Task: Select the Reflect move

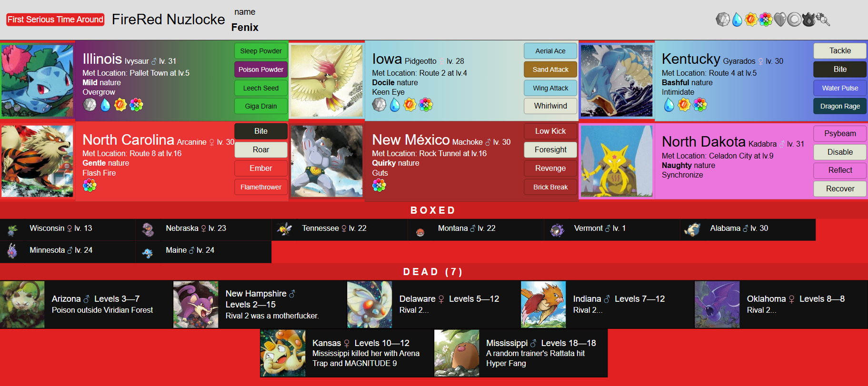Action: pyautogui.click(x=840, y=170)
